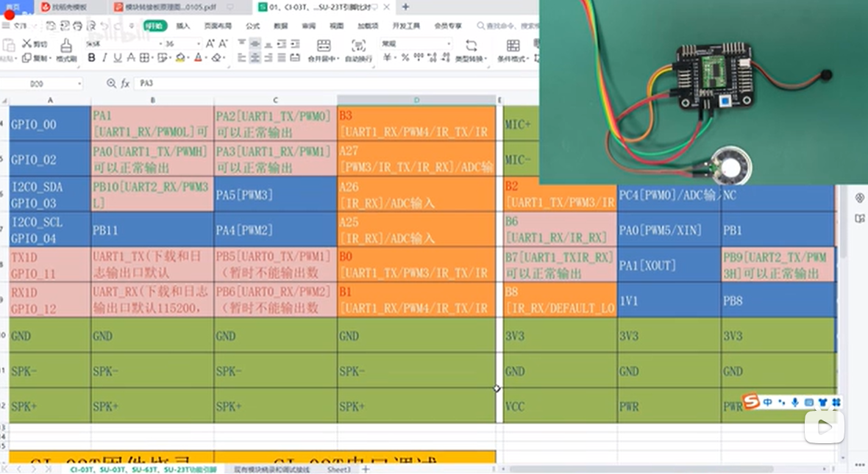Switch to the Formulas (公式) ribbon tab
The image size is (868, 474).
tap(252, 26)
